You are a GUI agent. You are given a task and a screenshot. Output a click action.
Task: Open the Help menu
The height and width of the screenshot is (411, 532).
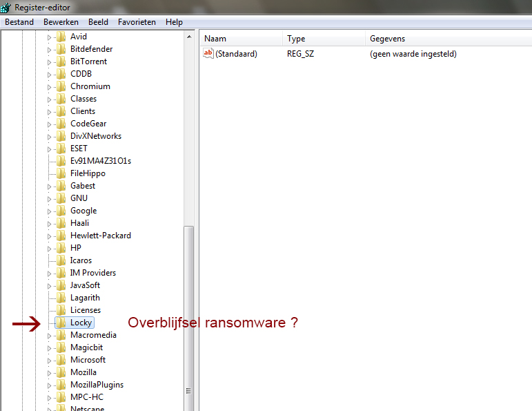coord(174,22)
